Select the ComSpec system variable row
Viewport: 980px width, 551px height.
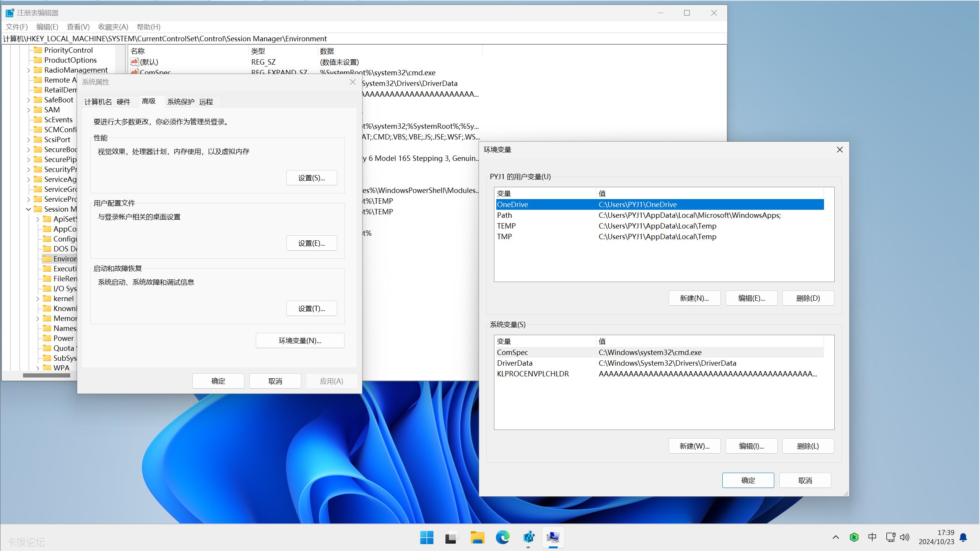660,352
